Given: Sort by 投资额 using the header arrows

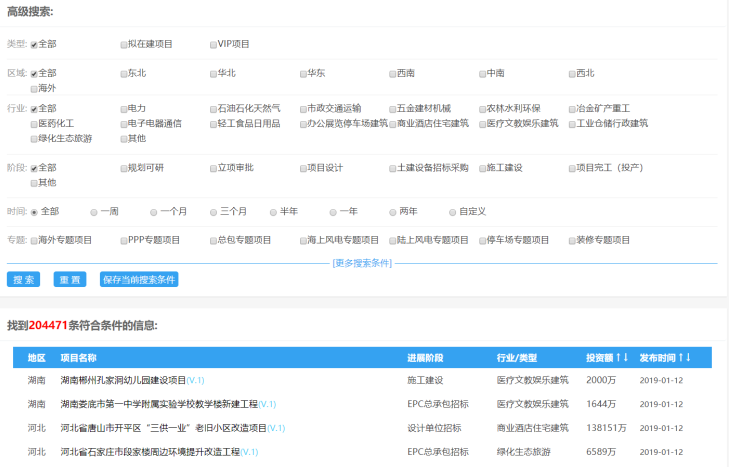Looking at the screenshot, I should (x=622, y=357).
